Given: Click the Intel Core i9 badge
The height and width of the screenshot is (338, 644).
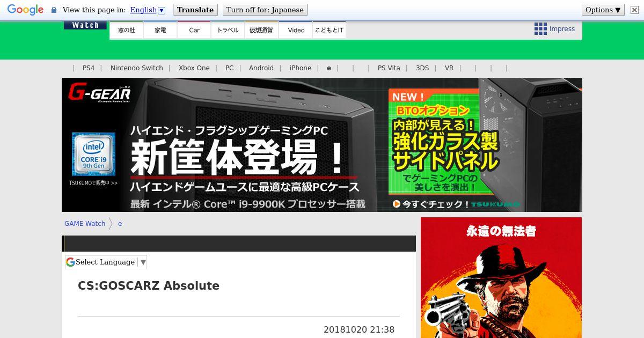Looking at the screenshot, I should (93, 154).
